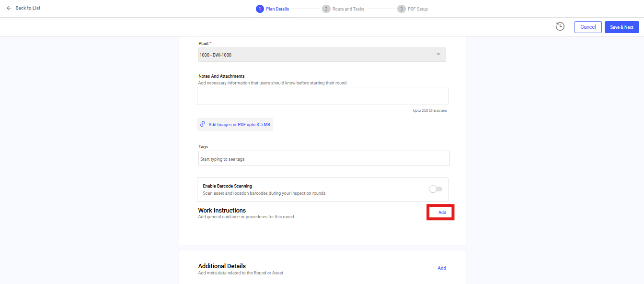Add Additional Details meta-data
This screenshot has height=284, width=644.
[x=442, y=268]
